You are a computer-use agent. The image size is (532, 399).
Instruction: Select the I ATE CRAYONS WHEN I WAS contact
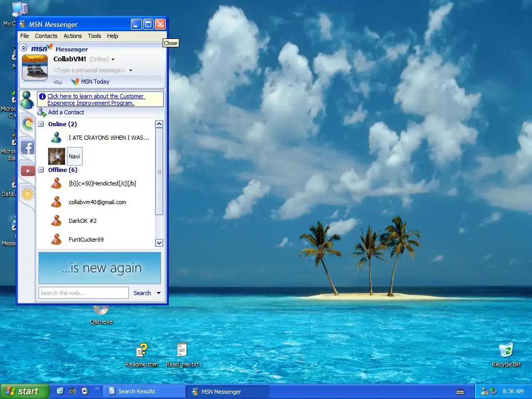[x=109, y=137]
